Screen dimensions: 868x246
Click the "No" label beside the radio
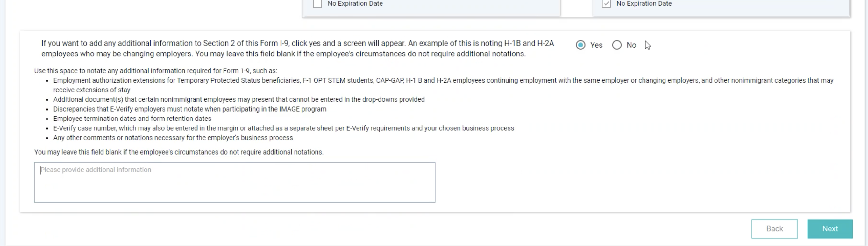[631, 45]
